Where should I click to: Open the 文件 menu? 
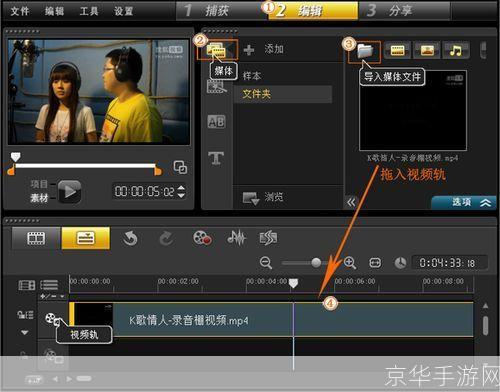coord(20,11)
